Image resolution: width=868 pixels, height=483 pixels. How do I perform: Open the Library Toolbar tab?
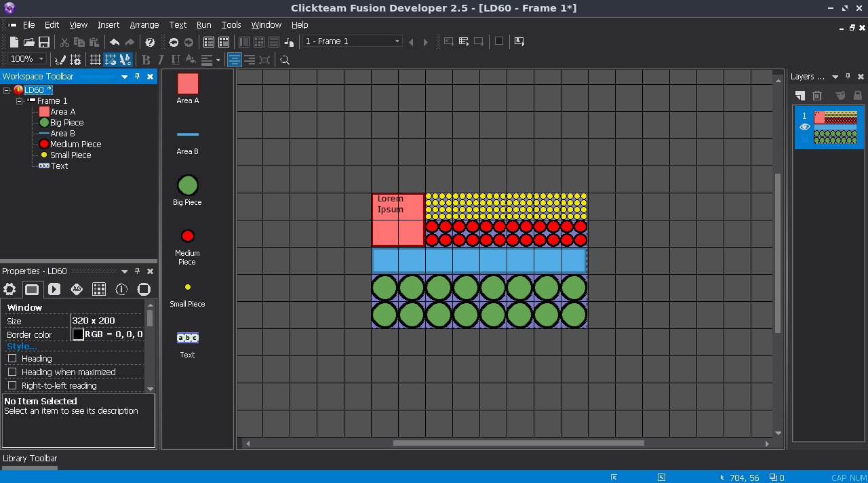click(30, 459)
